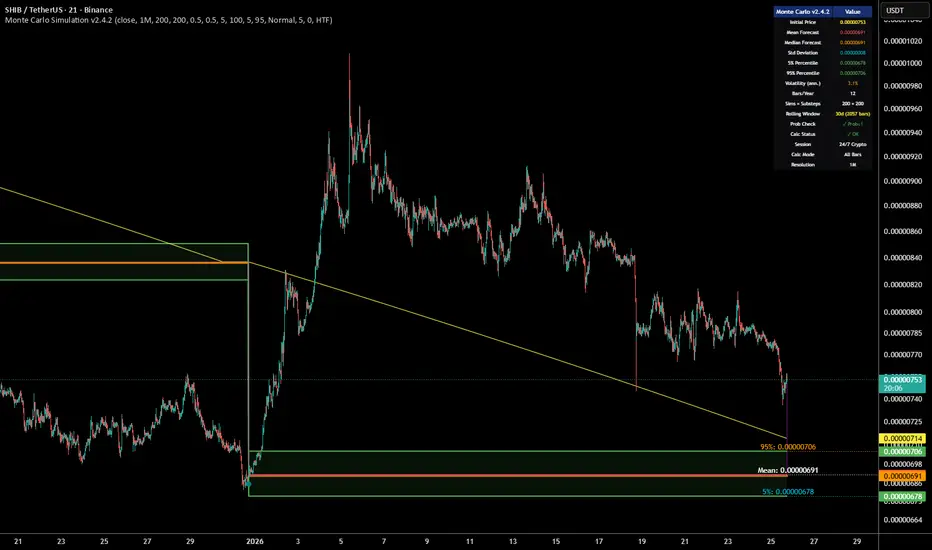Click the '95% Percentile' table row label
Image resolution: width=932 pixels, height=550 pixels.
pos(802,73)
